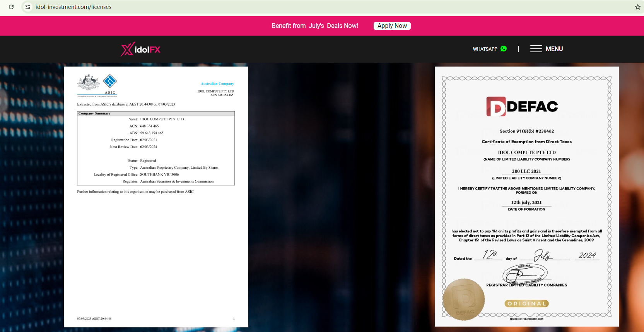The image size is (644, 332).
Task: Open the ASIC company certificate image
Action: click(x=156, y=197)
